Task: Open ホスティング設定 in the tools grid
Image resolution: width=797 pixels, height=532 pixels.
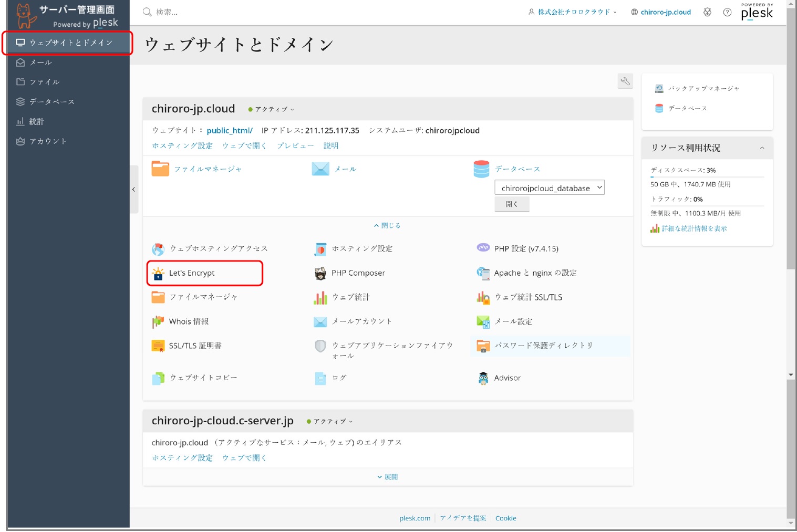Action: (353, 249)
